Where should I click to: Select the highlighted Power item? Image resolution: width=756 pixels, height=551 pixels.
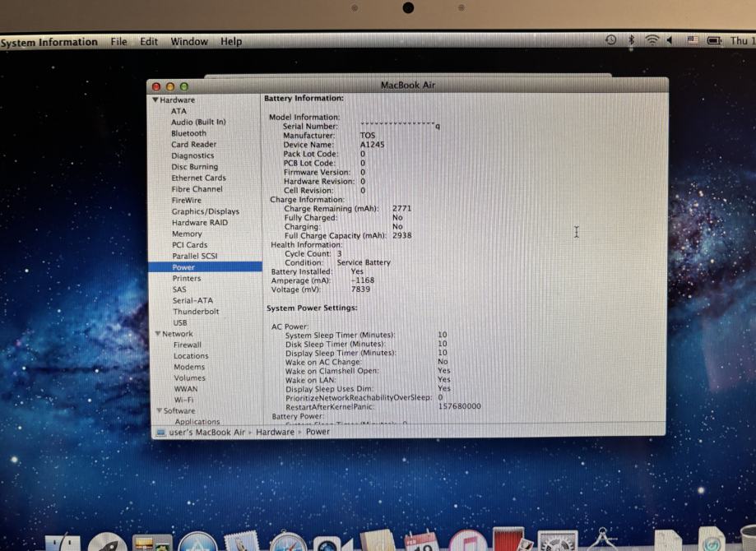206,267
